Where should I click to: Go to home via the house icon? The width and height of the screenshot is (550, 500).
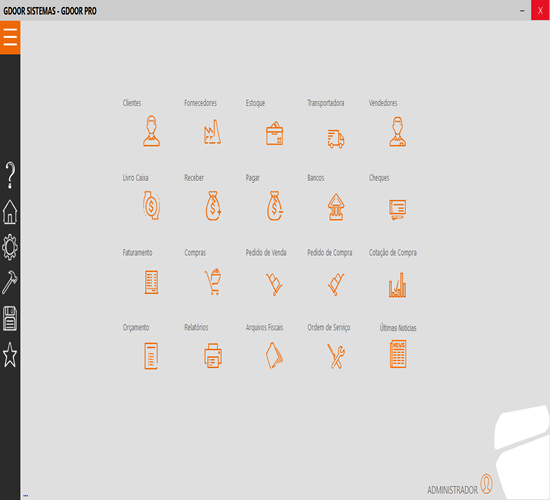tap(10, 212)
